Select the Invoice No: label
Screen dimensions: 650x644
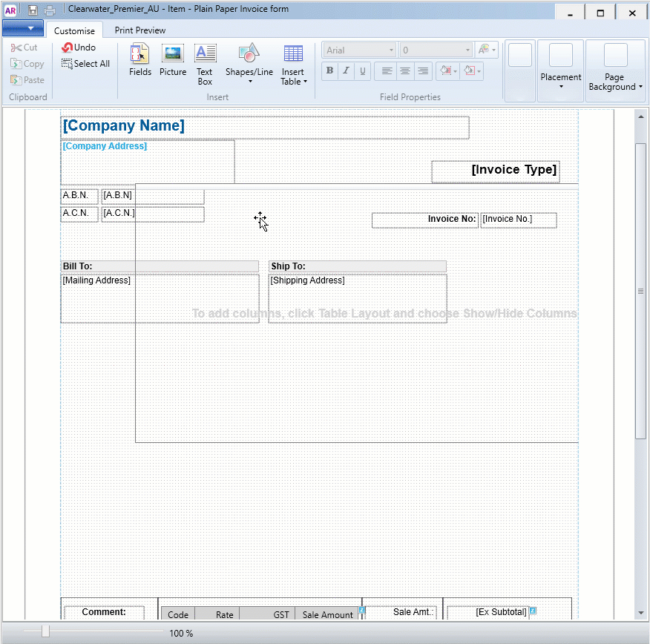point(425,220)
